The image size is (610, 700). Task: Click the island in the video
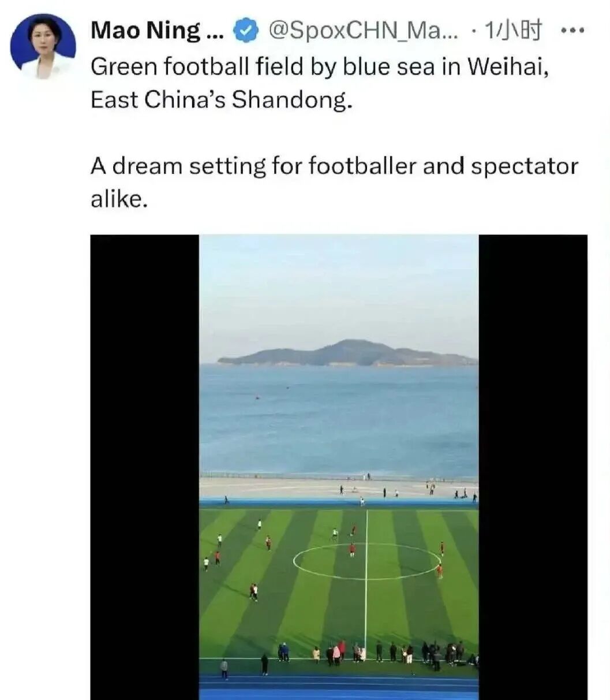click(x=348, y=353)
